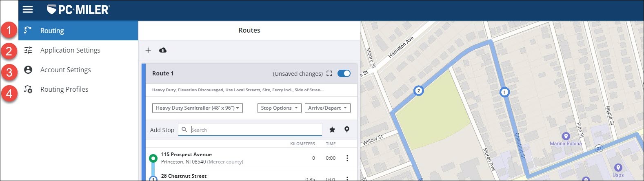Image resolution: width=644 pixels, height=181 pixels.
Task: Select Routing in the side menu
Action: coord(52,31)
